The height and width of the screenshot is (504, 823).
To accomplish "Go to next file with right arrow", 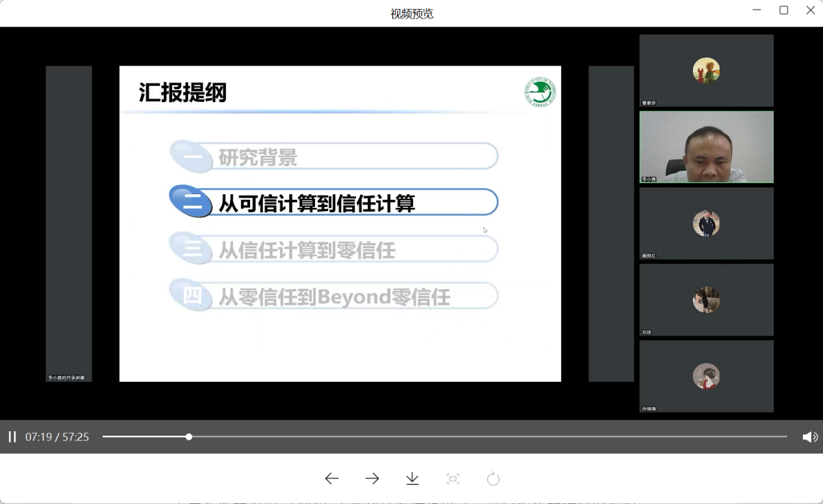I will click(372, 479).
